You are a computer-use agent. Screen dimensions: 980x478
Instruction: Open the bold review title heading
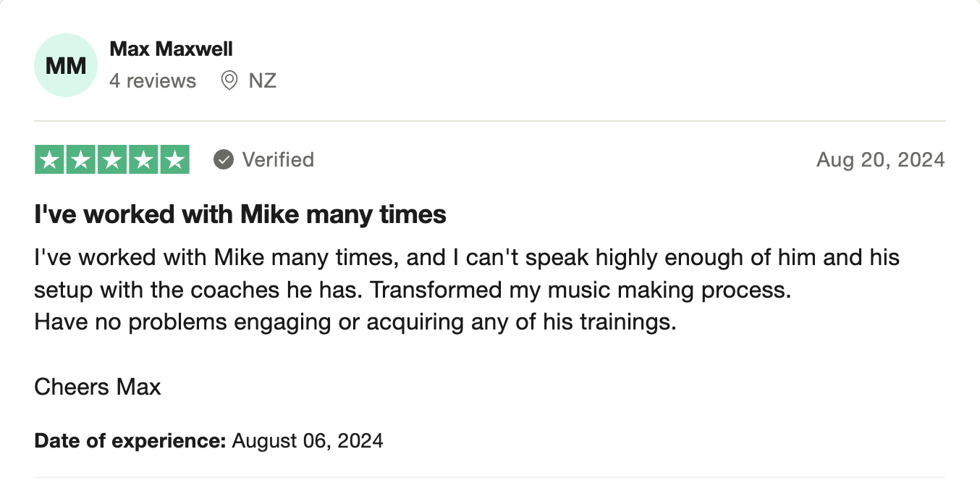(240, 214)
